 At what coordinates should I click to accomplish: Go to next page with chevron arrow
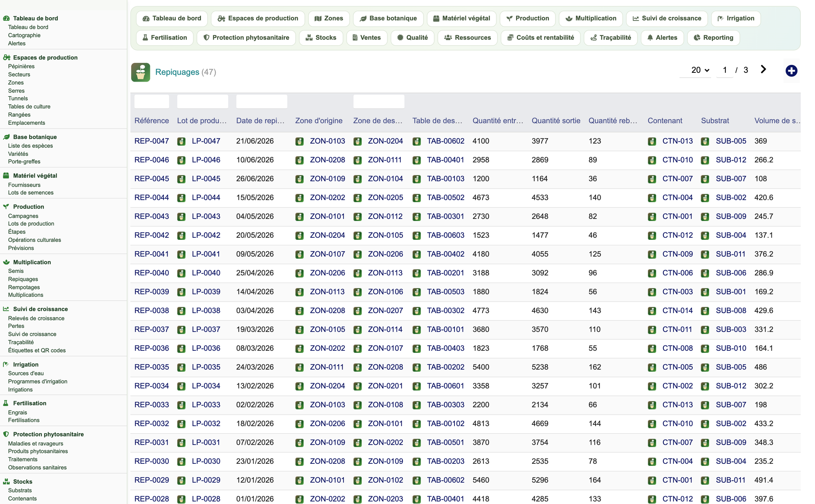[763, 69]
